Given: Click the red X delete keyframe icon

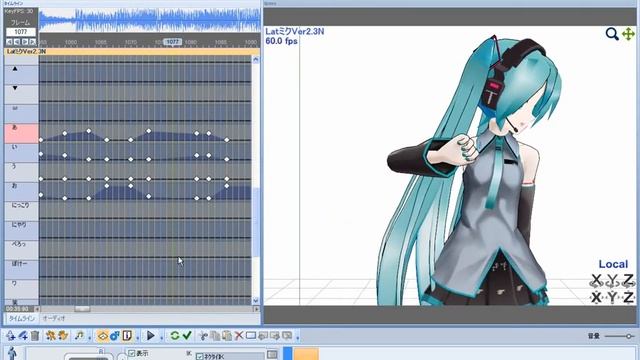Looking at the screenshot, I should 239,336.
